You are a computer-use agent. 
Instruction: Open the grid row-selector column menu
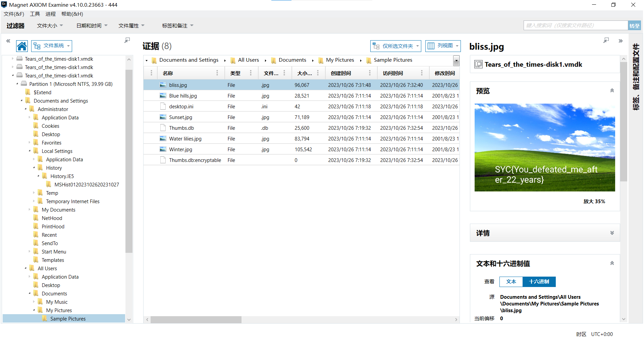[x=151, y=73]
